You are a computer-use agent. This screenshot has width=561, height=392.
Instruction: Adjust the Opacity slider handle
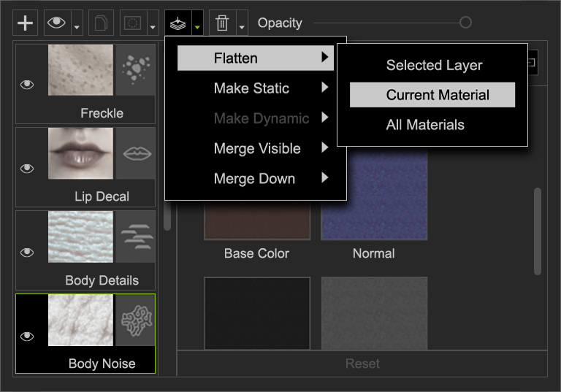465,23
